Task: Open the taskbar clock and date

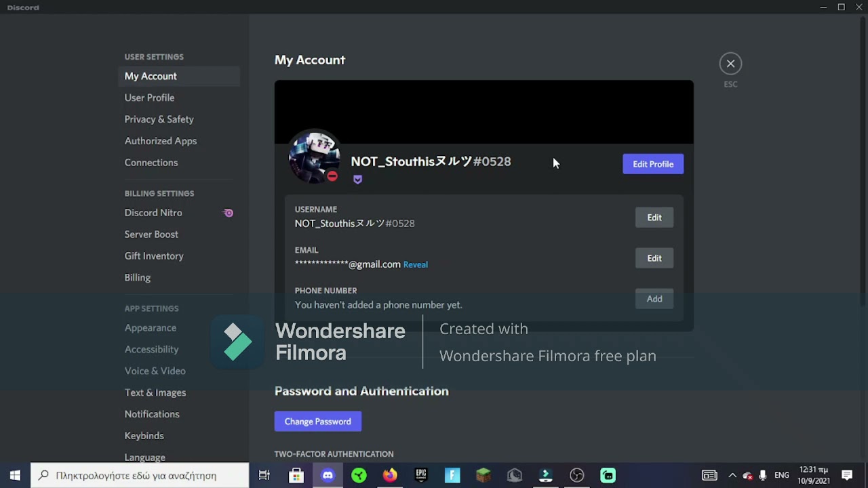Action: coord(814,476)
